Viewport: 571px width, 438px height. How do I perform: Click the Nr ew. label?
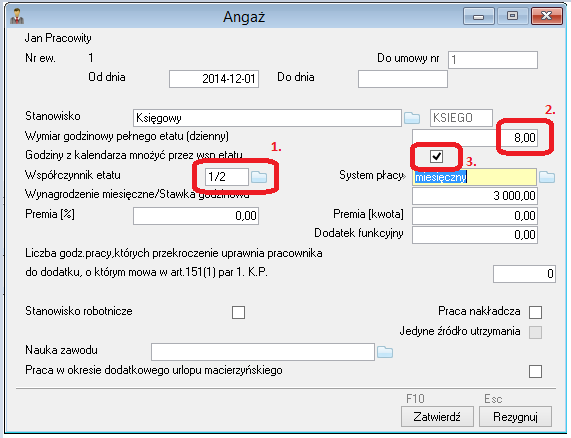(x=40, y=58)
